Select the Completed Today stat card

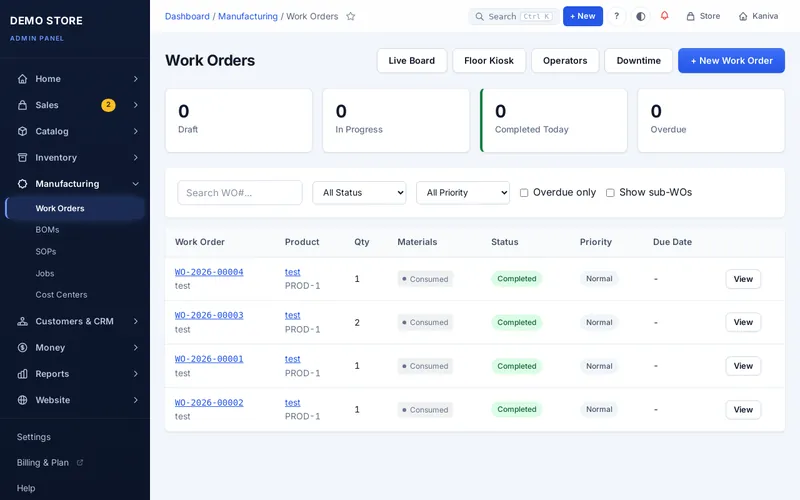[x=554, y=120]
